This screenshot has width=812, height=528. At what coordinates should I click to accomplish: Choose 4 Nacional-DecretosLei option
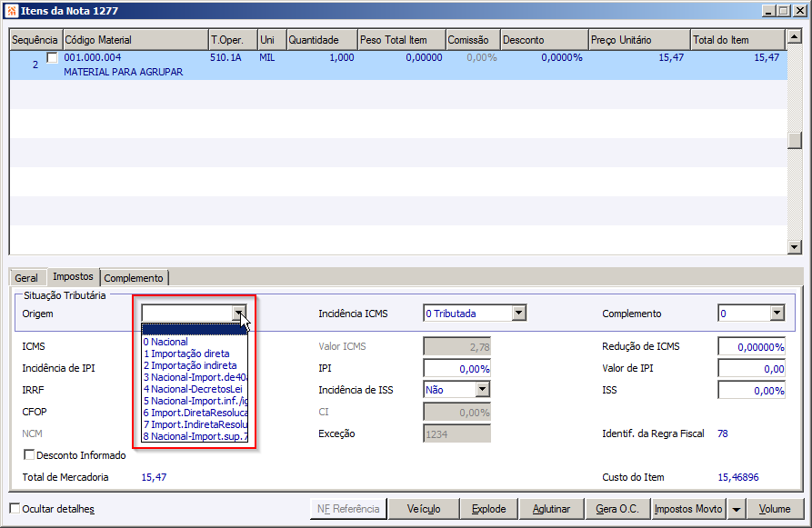tap(195, 389)
